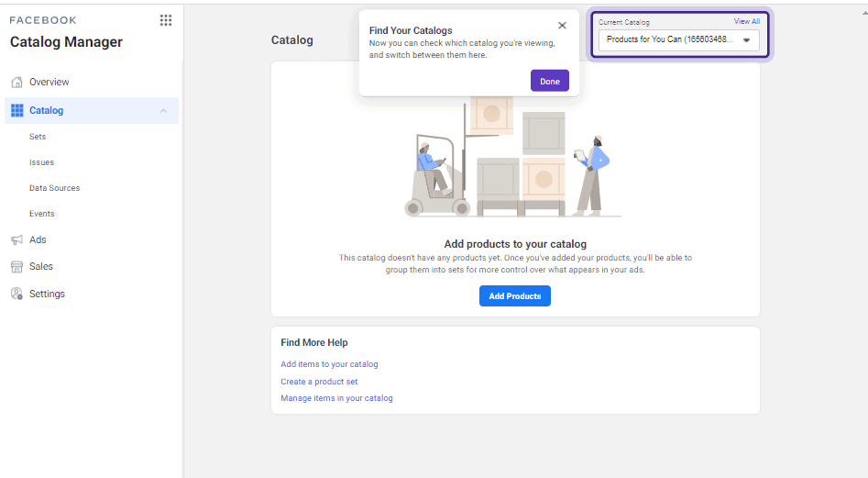
Task: Click the Ads megaphone icon
Action: click(x=17, y=239)
